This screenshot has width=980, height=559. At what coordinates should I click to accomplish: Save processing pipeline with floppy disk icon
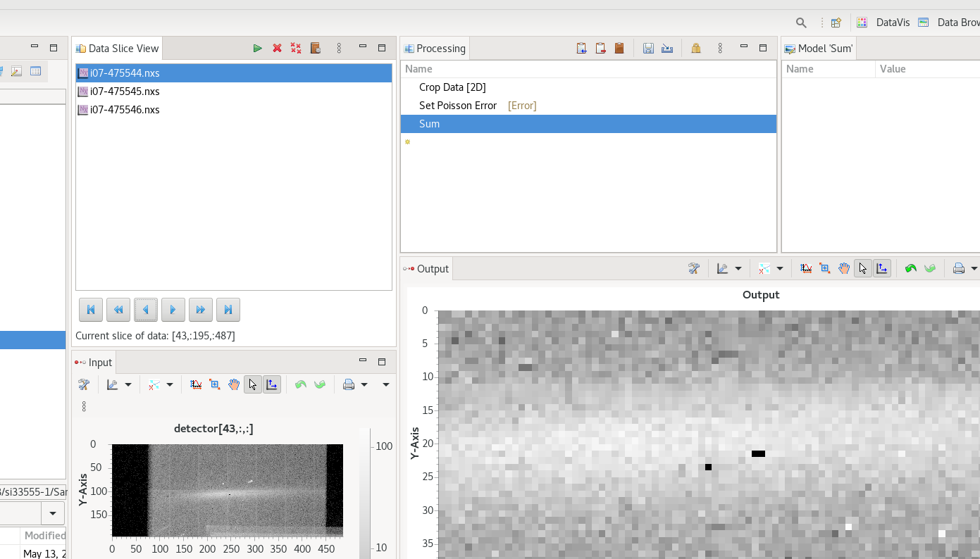click(648, 49)
